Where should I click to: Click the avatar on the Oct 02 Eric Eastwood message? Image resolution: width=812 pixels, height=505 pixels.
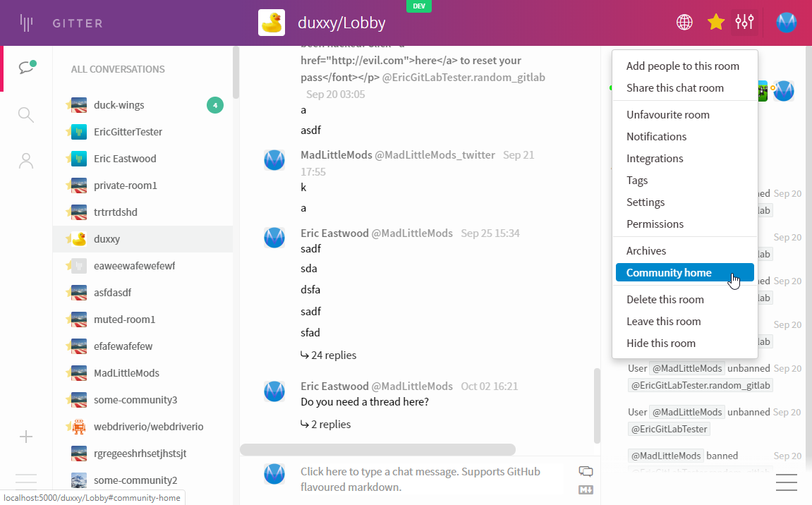(x=274, y=391)
